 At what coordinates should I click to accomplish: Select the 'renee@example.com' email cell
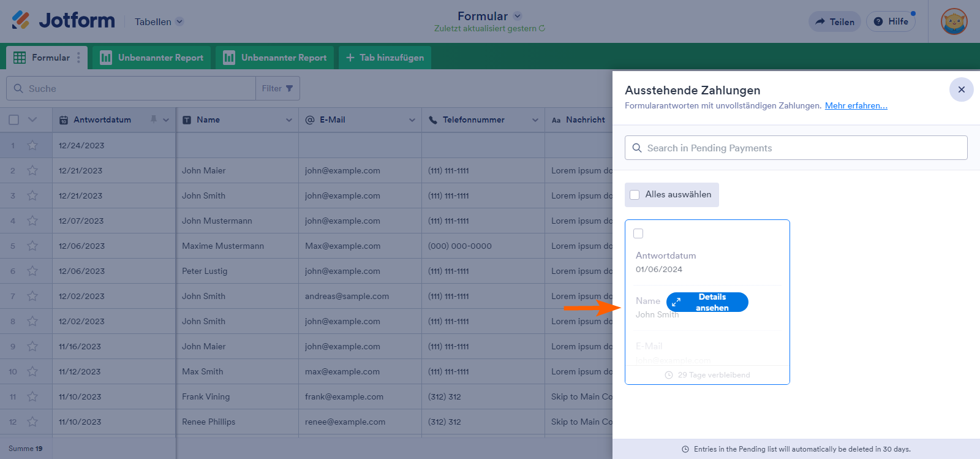click(360, 422)
